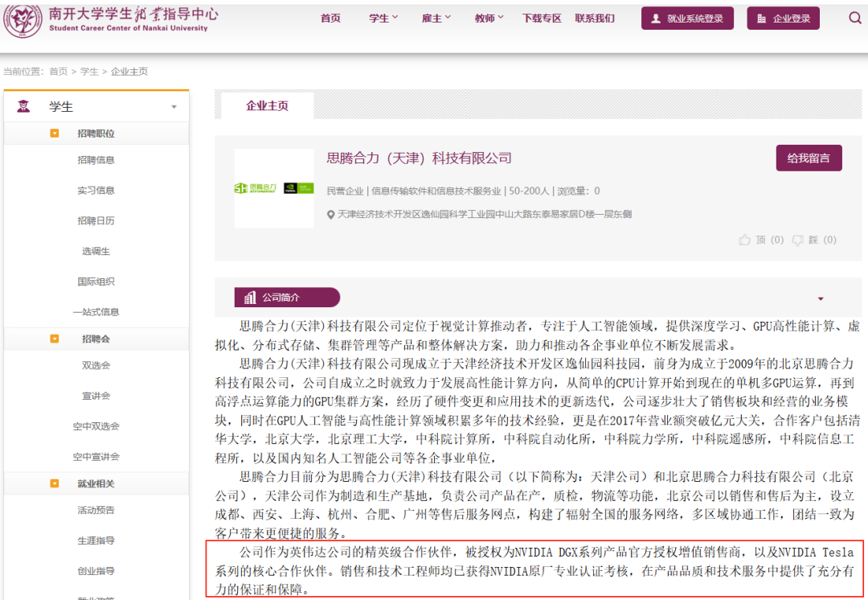This screenshot has height=600, width=868.
Task: Go to 下载专区 in top menu
Action: pos(542,18)
